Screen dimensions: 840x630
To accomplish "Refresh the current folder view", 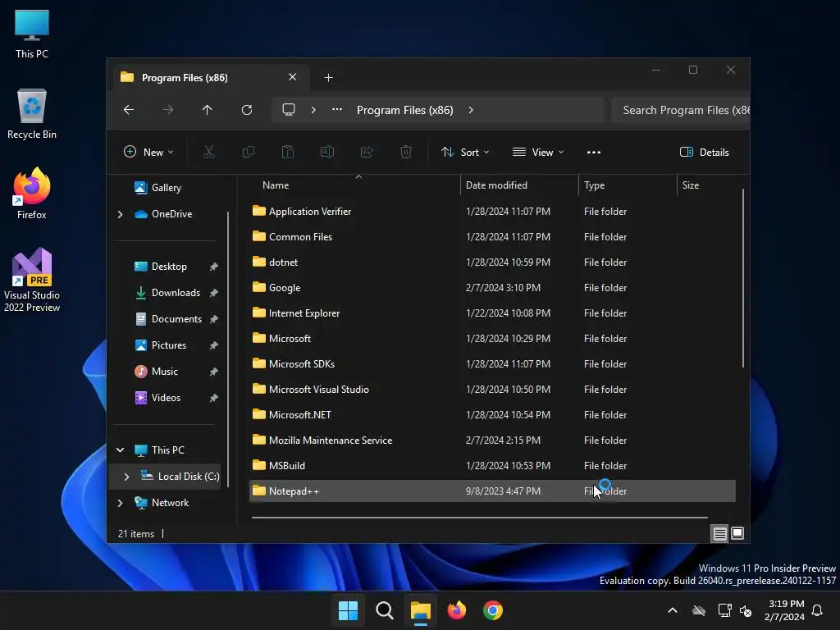I will pos(247,110).
